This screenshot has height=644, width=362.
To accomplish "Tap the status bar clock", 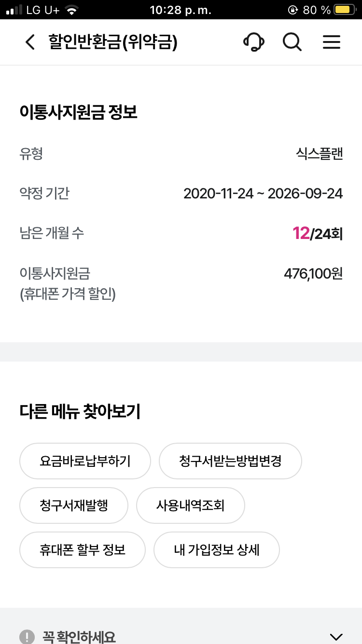I will tap(181, 10).
